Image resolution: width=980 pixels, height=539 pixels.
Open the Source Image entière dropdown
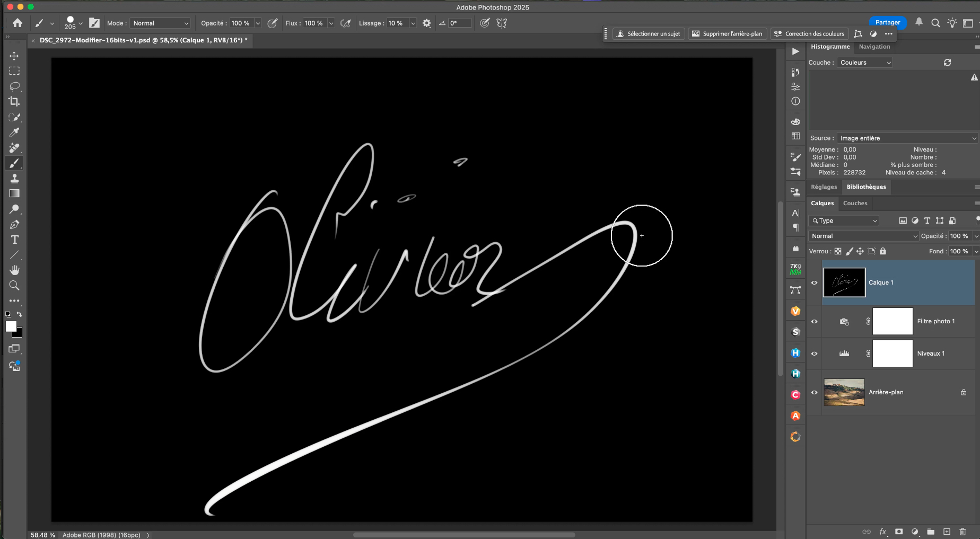pos(907,138)
